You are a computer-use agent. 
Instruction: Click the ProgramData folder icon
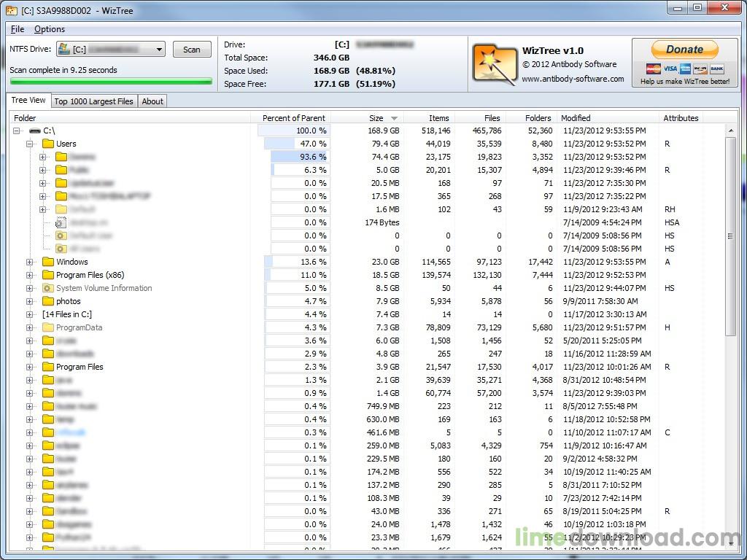pos(48,327)
